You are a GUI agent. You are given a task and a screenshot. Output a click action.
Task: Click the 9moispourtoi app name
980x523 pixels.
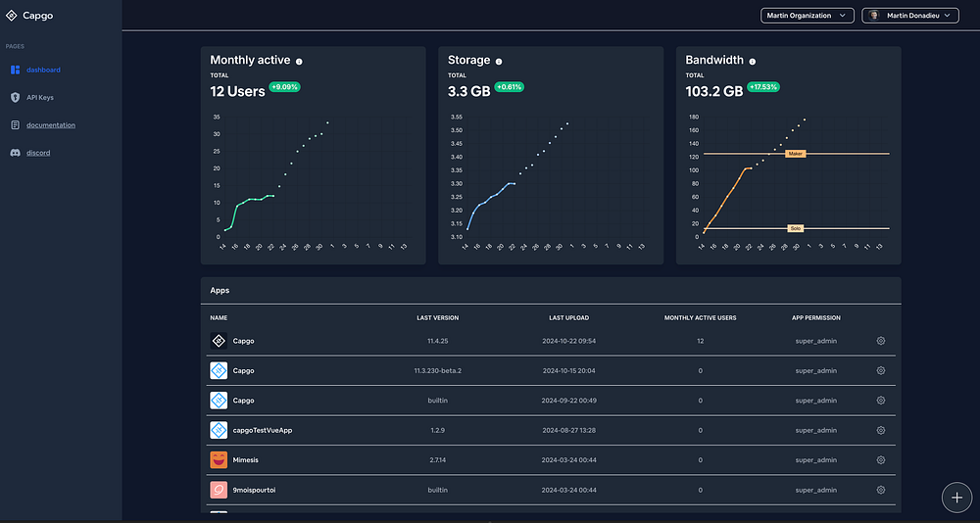click(x=255, y=490)
